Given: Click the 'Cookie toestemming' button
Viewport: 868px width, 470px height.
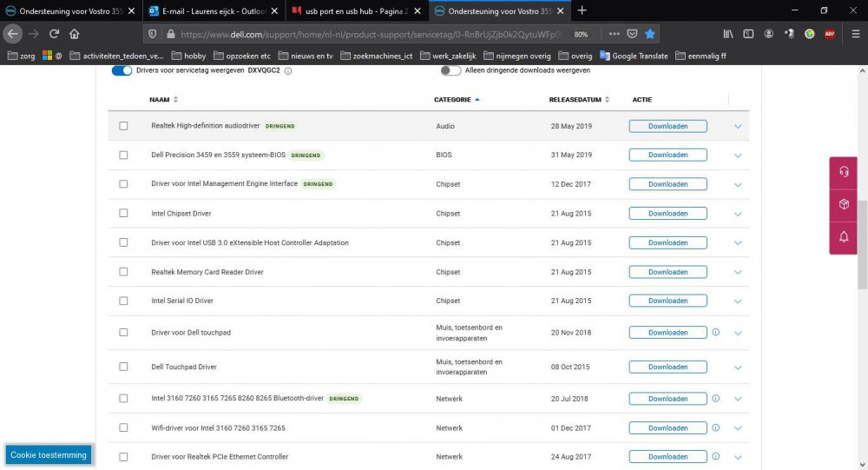Looking at the screenshot, I should pyautogui.click(x=48, y=454).
